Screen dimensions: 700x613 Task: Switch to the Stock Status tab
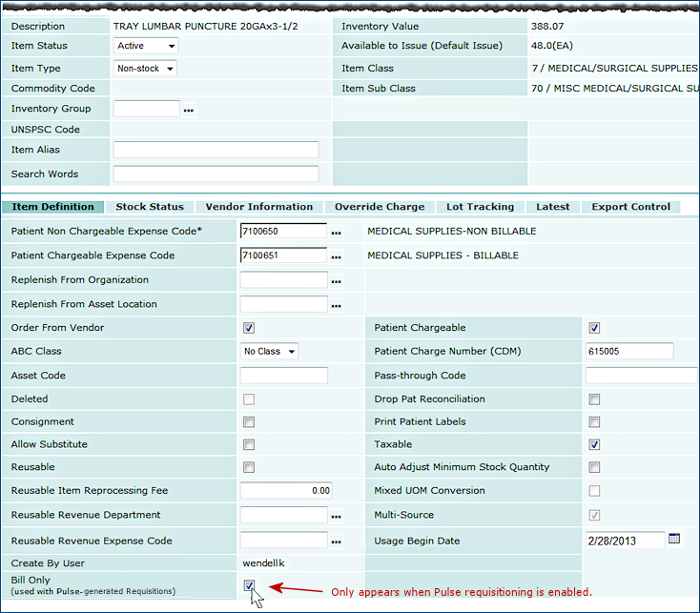click(x=150, y=207)
